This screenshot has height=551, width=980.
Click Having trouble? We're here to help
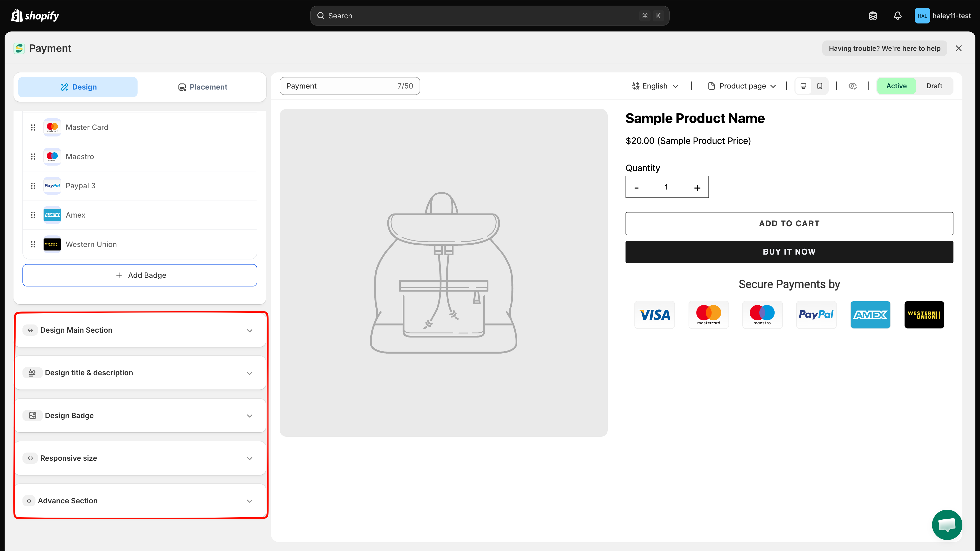(884, 48)
